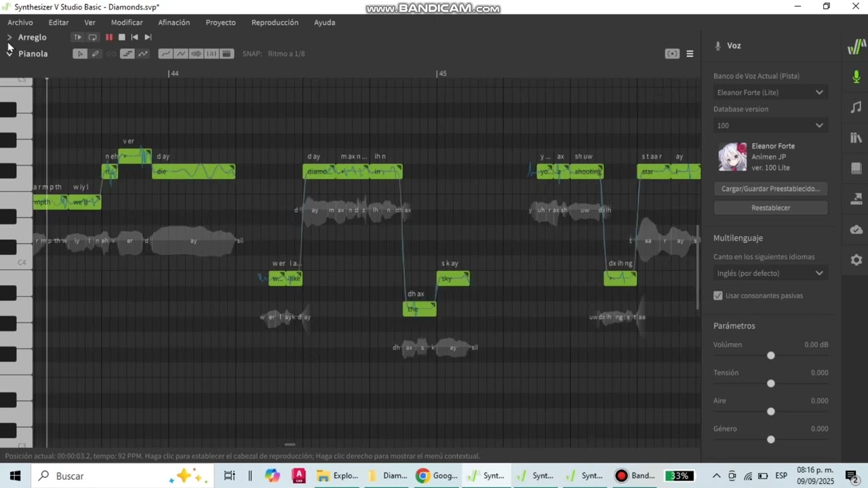Viewport: 868px width, 488px height.
Task: Open the Editar menu
Action: [58, 22]
